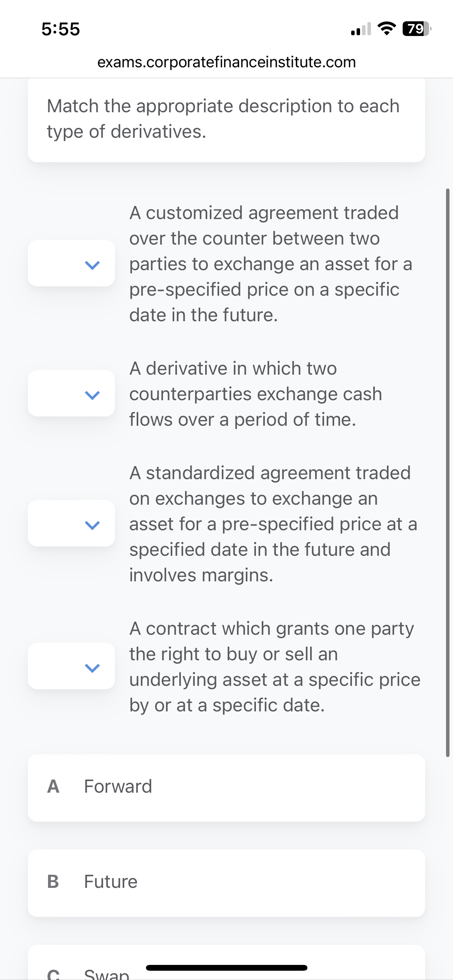Tap the 'Match the appropriate description' question card
Viewport: 453px width, 980px height.
(x=226, y=119)
